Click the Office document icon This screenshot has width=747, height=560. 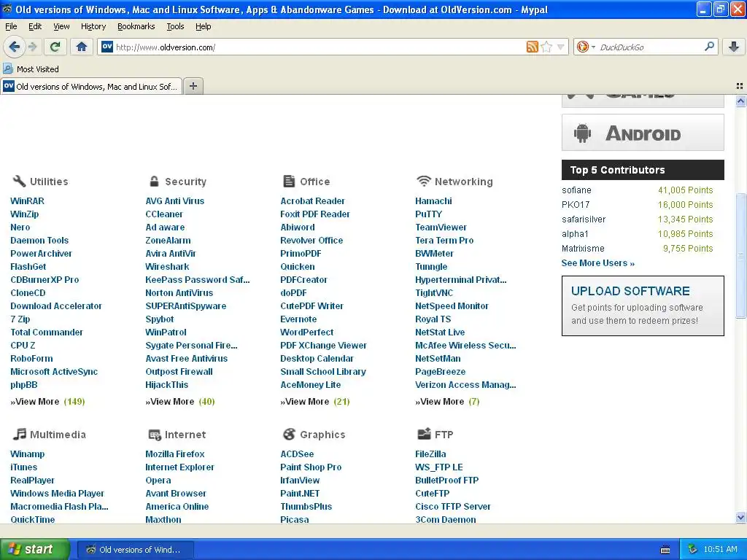point(289,181)
